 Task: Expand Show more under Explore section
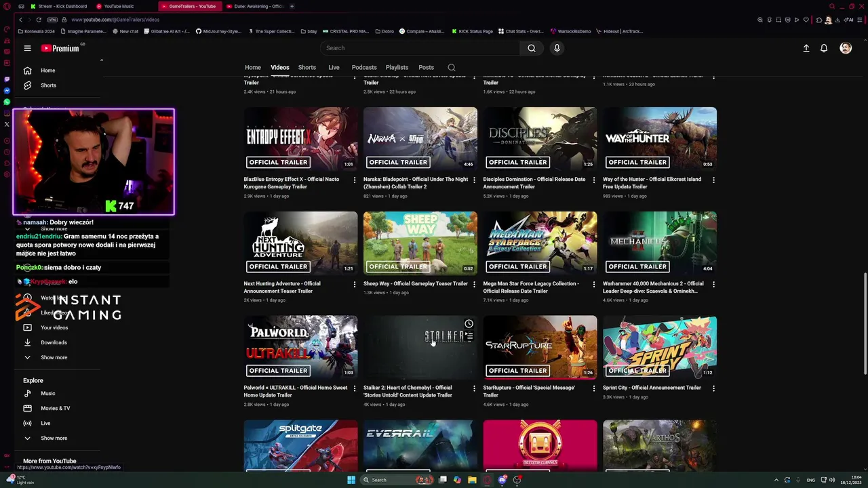pyautogui.click(x=54, y=438)
